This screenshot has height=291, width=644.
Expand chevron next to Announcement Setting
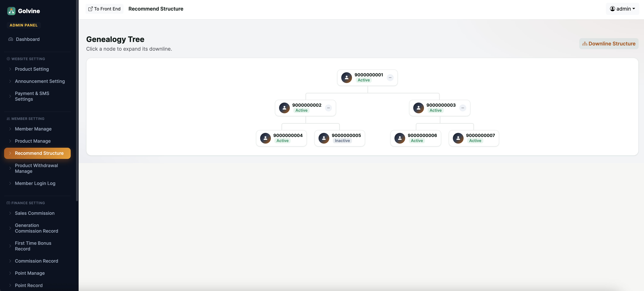10,81
